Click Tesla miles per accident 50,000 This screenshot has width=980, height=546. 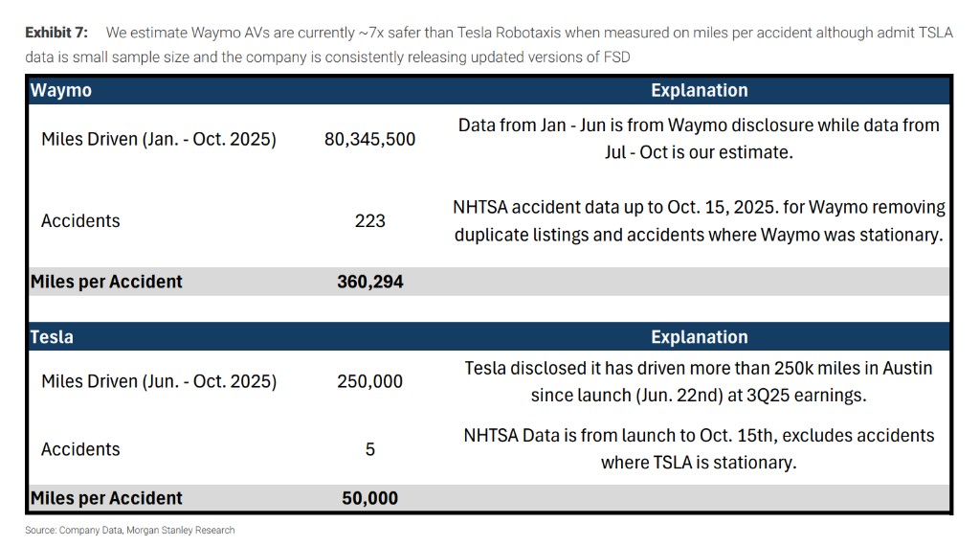click(369, 498)
